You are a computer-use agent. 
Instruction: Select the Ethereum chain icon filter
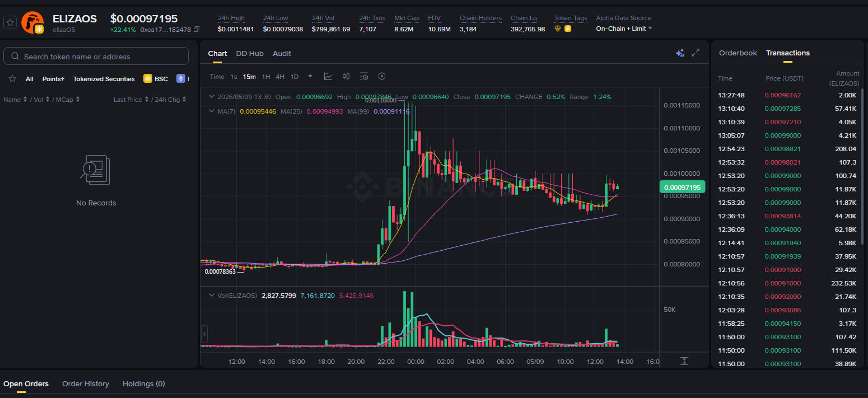180,79
